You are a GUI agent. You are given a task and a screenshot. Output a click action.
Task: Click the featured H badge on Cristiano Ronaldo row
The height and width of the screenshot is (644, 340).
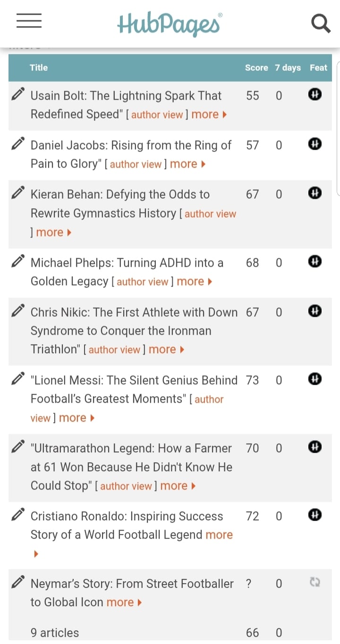315,515
